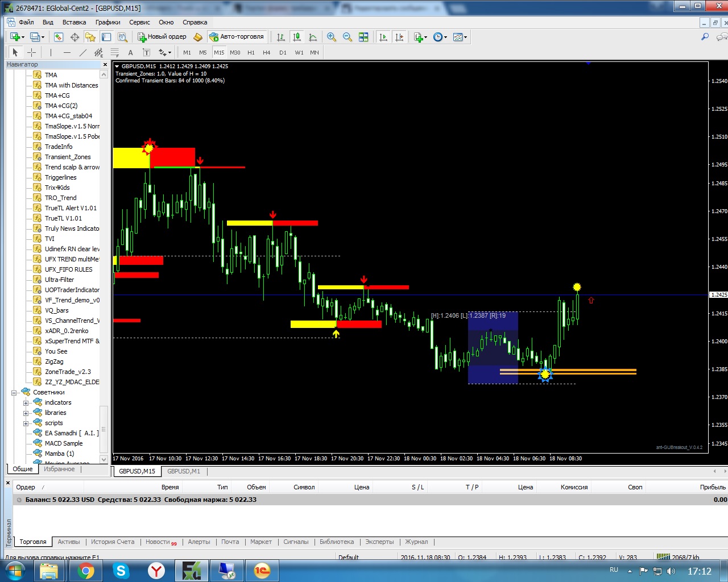Open the Новости terminal tab
This screenshot has width=728, height=582.
coord(161,542)
